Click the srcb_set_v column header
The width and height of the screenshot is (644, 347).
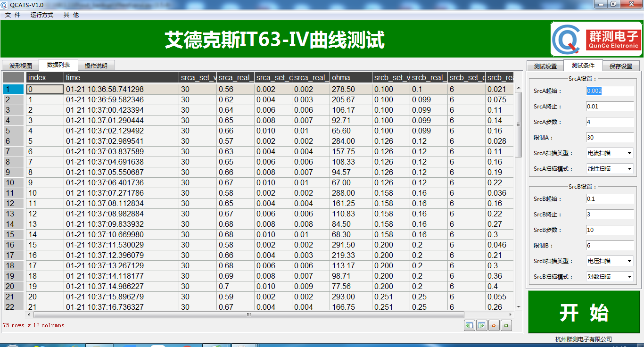click(x=391, y=78)
